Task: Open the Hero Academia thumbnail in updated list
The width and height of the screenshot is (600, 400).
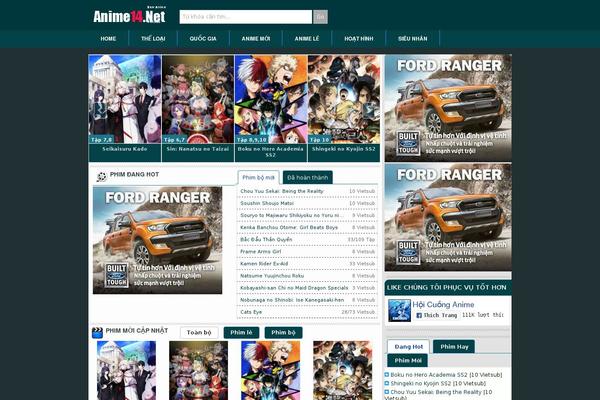Action: point(271,370)
